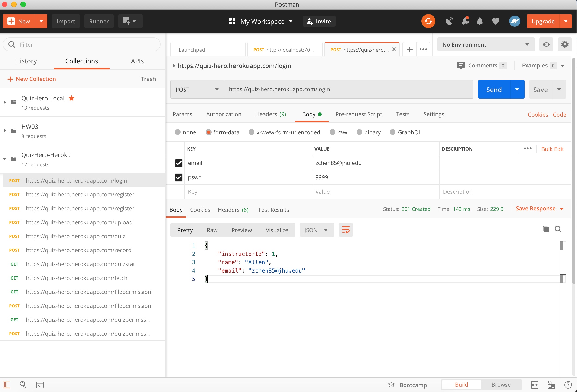
Task: Copy response body to clipboard
Action: (545, 229)
